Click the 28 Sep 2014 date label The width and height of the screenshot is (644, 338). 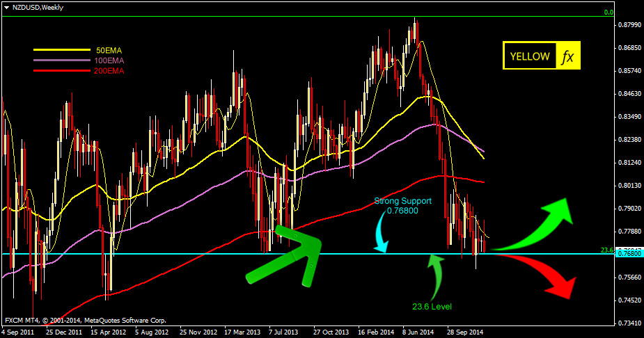point(465,332)
